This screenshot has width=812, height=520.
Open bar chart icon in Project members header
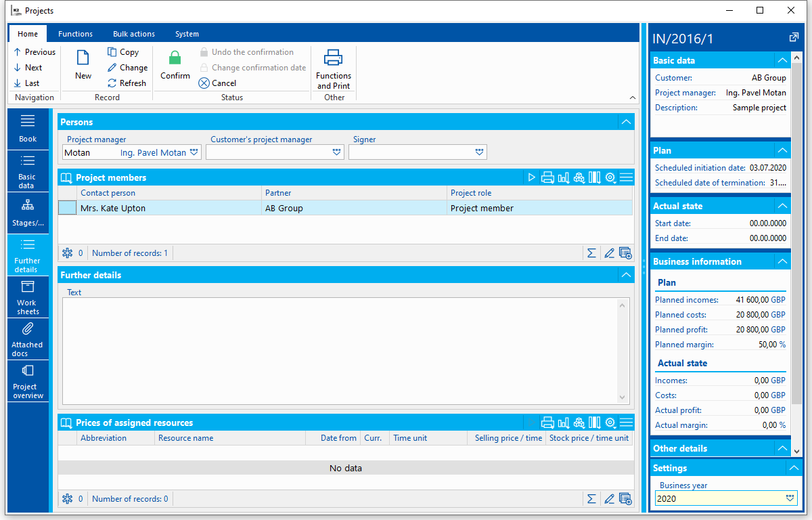click(x=563, y=177)
